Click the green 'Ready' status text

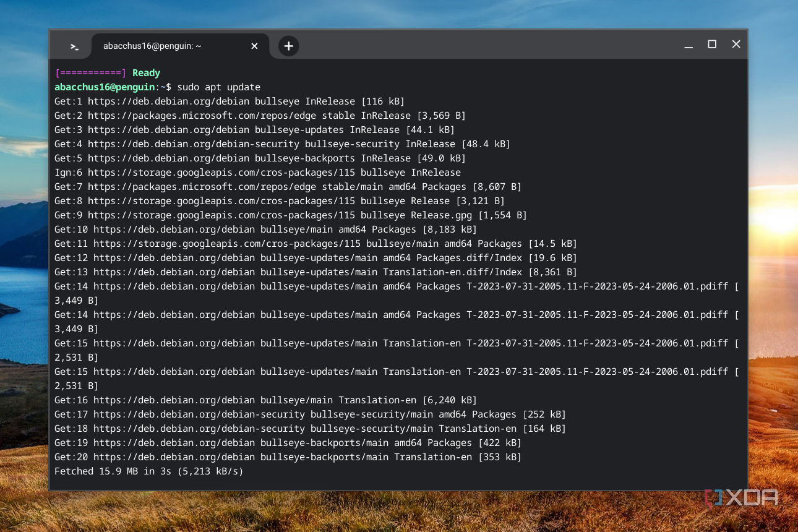146,73
